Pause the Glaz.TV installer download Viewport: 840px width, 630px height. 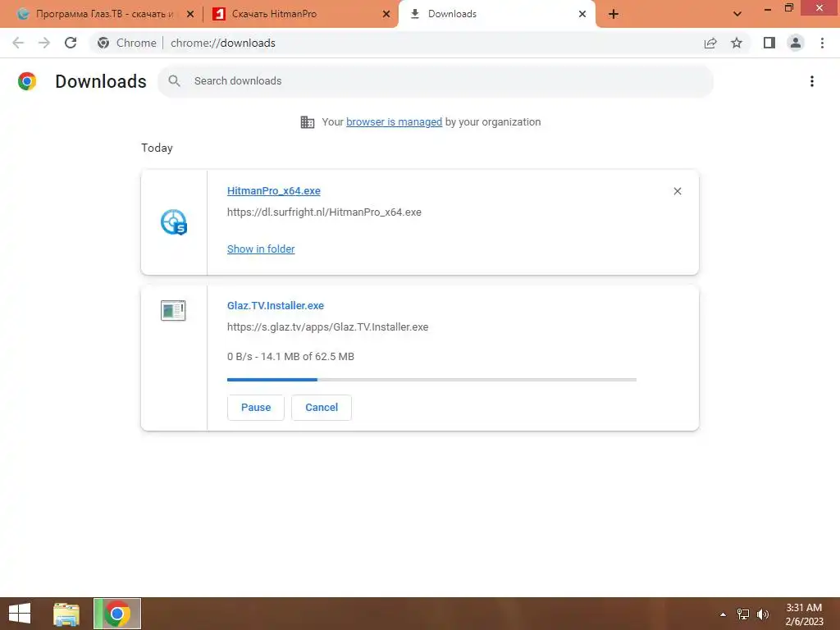(256, 408)
